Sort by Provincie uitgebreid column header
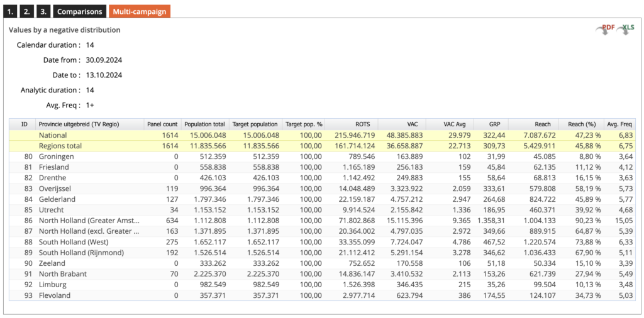The image size is (644, 318). [79, 124]
